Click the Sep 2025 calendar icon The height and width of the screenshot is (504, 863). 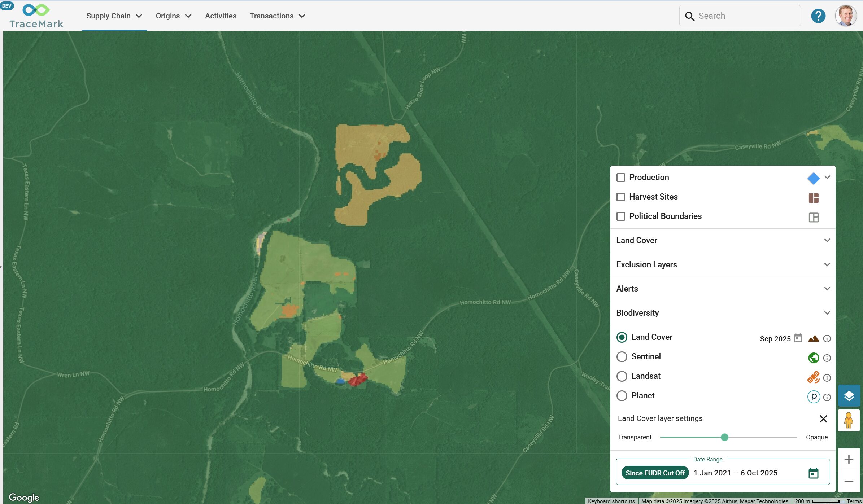(x=798, y=338)
